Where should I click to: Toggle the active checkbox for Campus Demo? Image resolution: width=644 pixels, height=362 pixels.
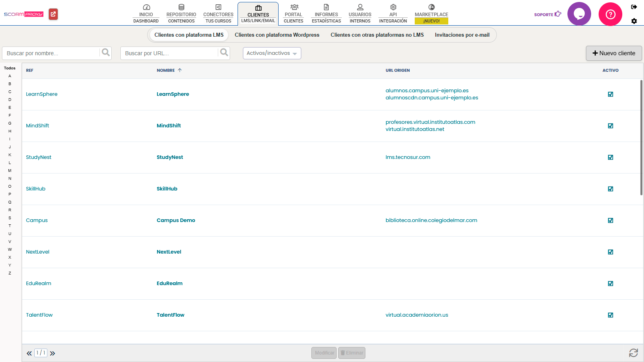(610, 220)
